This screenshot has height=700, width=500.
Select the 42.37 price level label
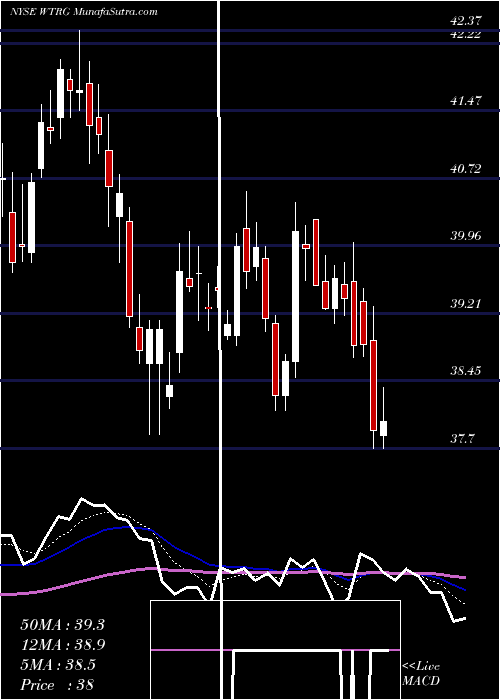[x=466, y=21]
